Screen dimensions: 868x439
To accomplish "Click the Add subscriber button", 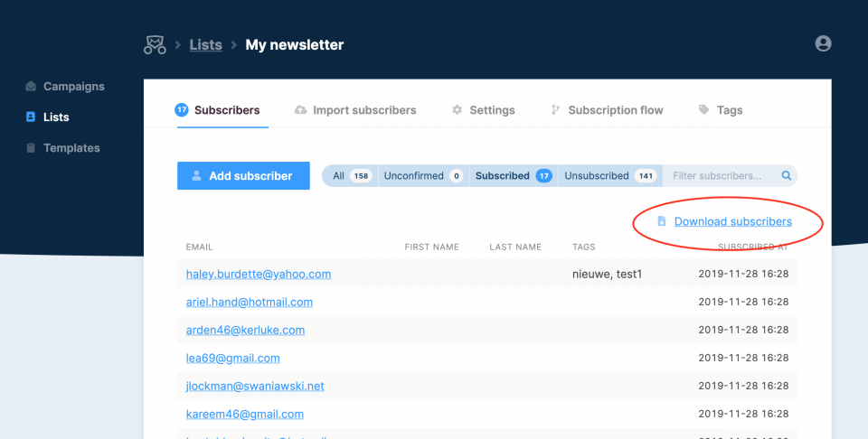I will click(x=243, y=176).
